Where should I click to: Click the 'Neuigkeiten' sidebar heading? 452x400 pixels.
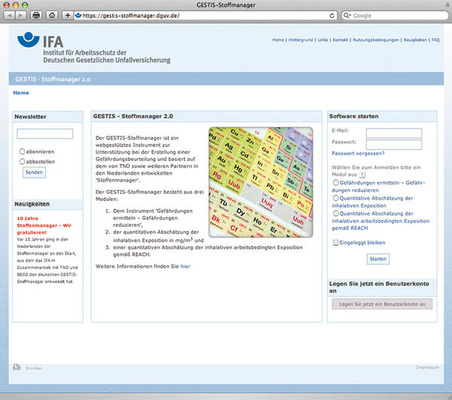[32, 204]
